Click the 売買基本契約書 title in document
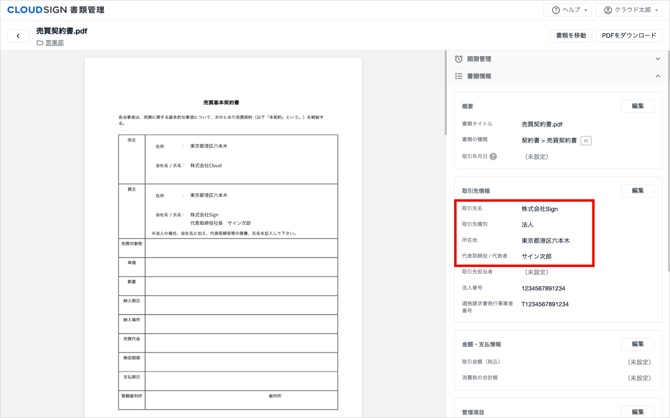This screenshot has width=670, height=418. (x=221, y=103)
